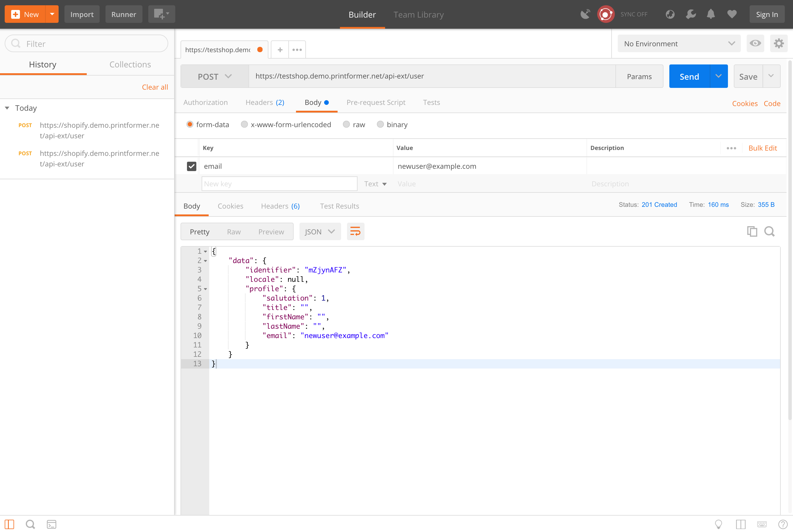
Task: Click the environment quick look eye icon
Action: coord(755,43)
